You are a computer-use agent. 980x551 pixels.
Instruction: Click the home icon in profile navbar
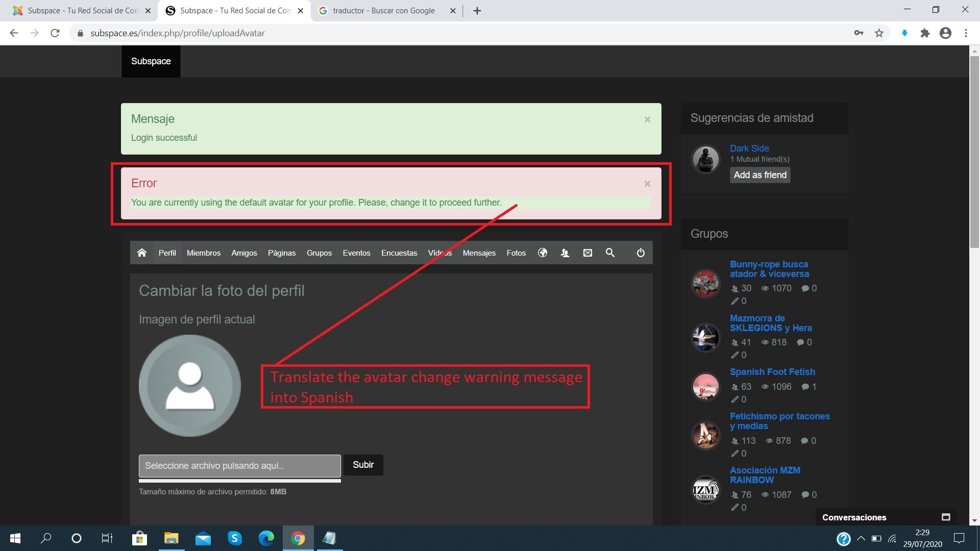tap(142, 253)
